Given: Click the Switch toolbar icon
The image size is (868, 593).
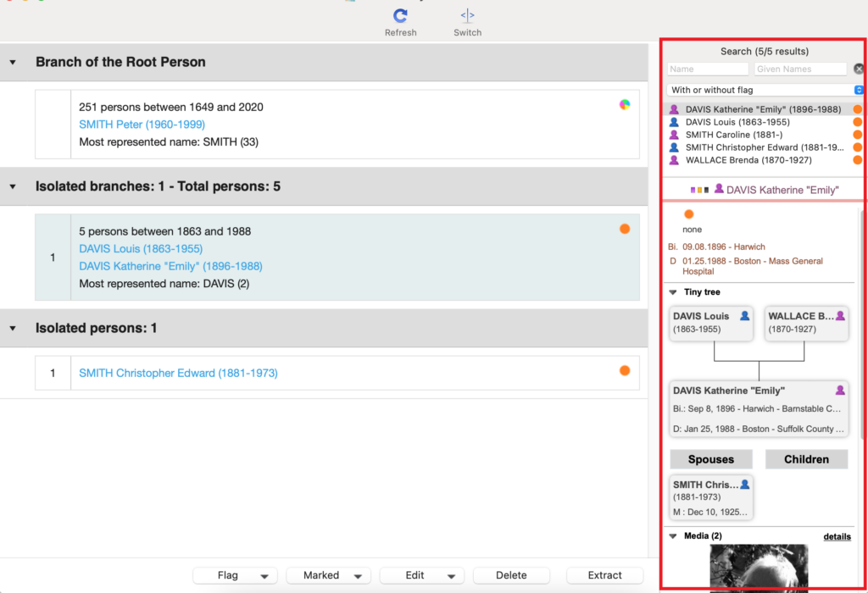Looking at the screenshot, I should point(467,15).
